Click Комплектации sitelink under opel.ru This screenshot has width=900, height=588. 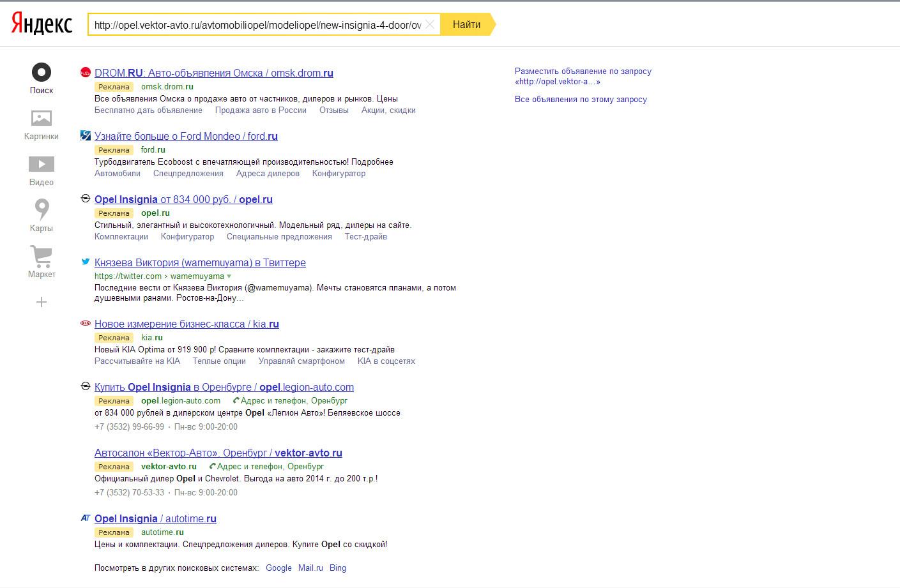pos(121,236)
